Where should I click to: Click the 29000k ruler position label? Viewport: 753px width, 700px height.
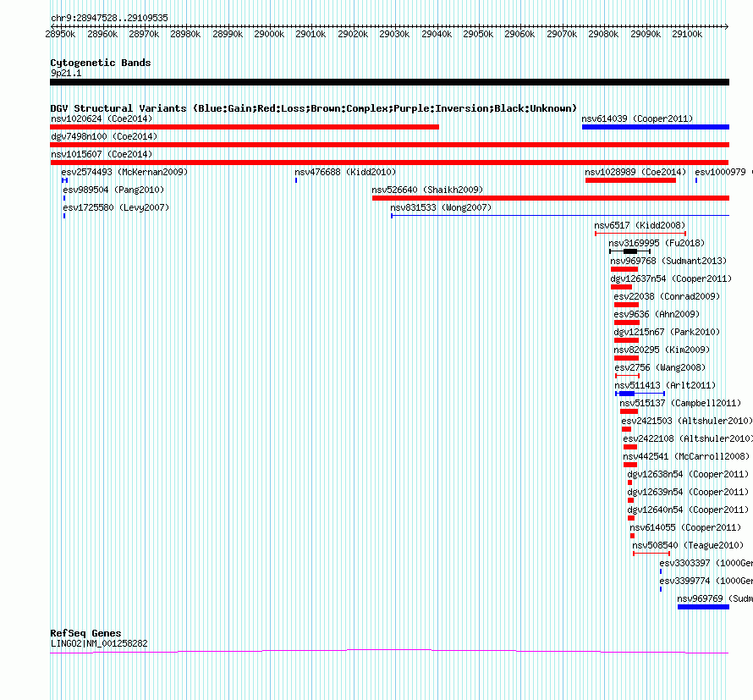click(269, 34)
